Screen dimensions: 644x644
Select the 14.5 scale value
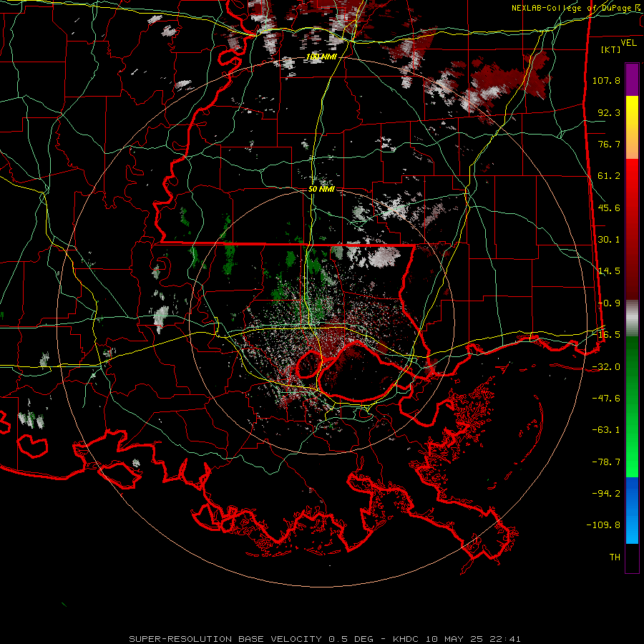[x=609, y=271]
